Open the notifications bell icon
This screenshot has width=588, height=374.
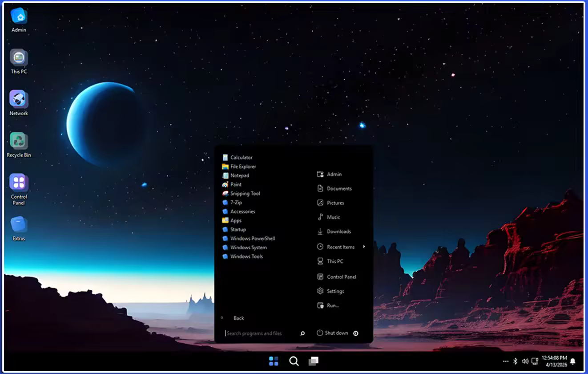pyautogui.click(x=573, y=361)
